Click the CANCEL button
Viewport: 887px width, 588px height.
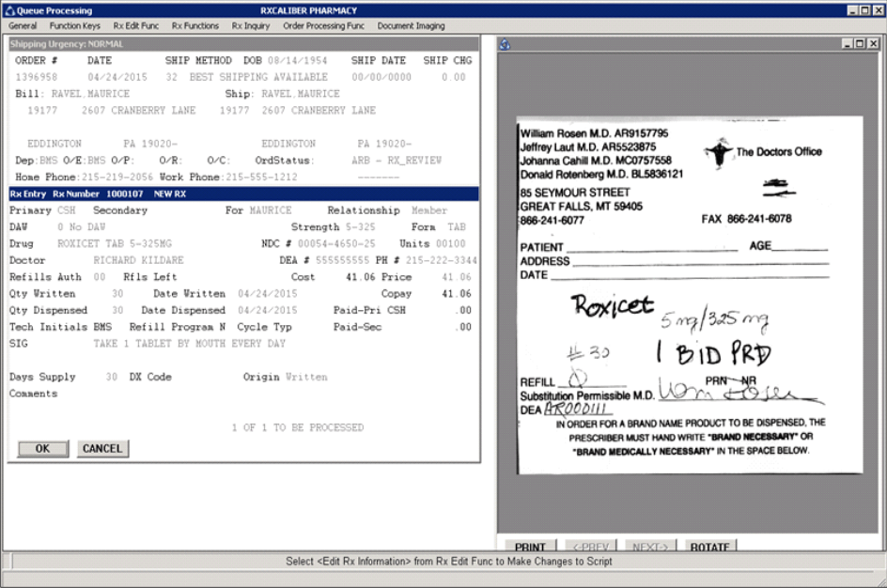pyautogui.click(x=102, y=449)
